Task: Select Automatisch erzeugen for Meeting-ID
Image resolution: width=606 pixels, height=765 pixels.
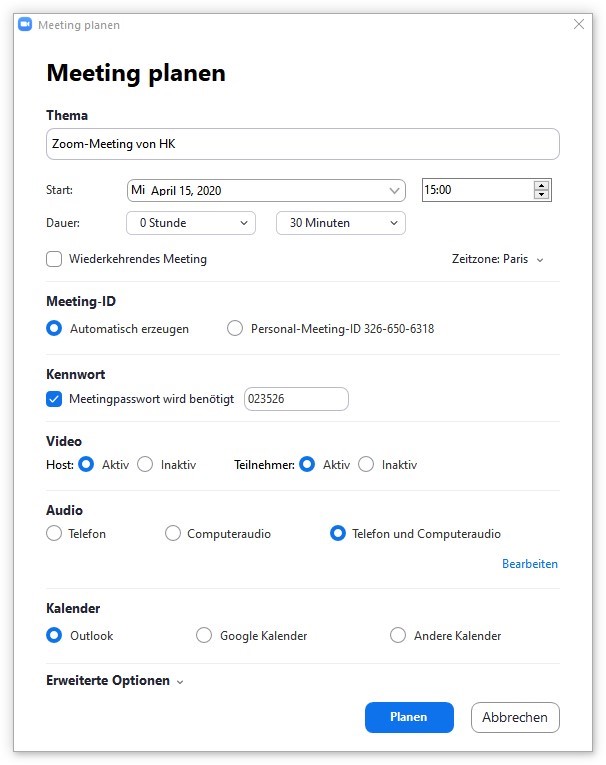Action: (x=54, y=328)
